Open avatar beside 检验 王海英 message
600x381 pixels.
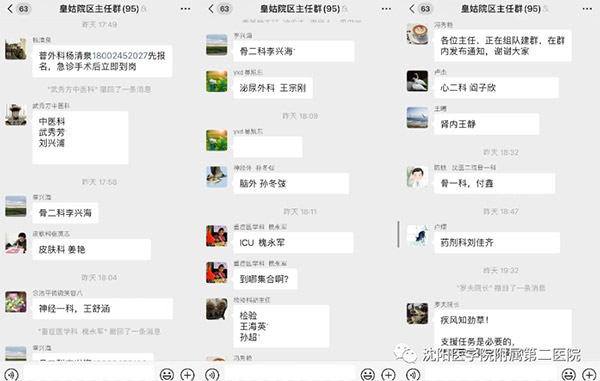click(217, 309)
